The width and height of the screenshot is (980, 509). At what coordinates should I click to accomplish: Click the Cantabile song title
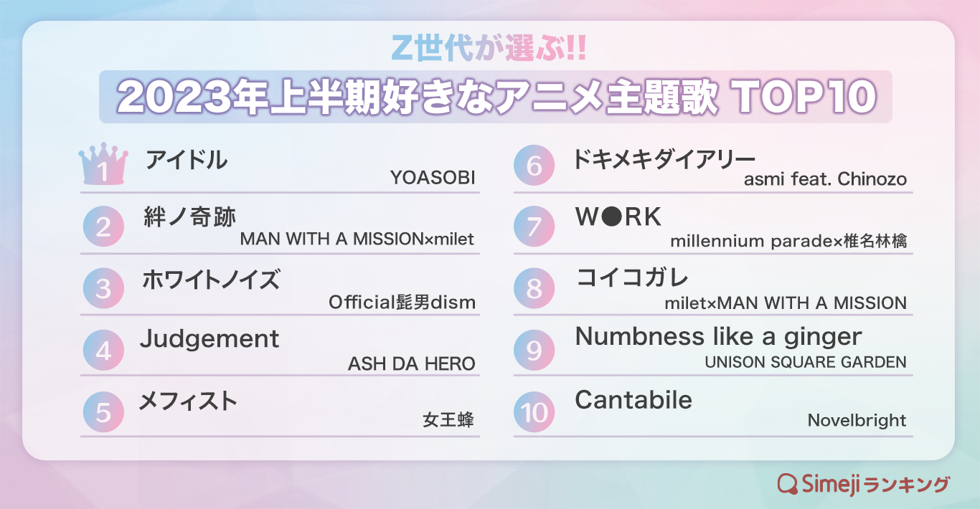pos(633,399)
